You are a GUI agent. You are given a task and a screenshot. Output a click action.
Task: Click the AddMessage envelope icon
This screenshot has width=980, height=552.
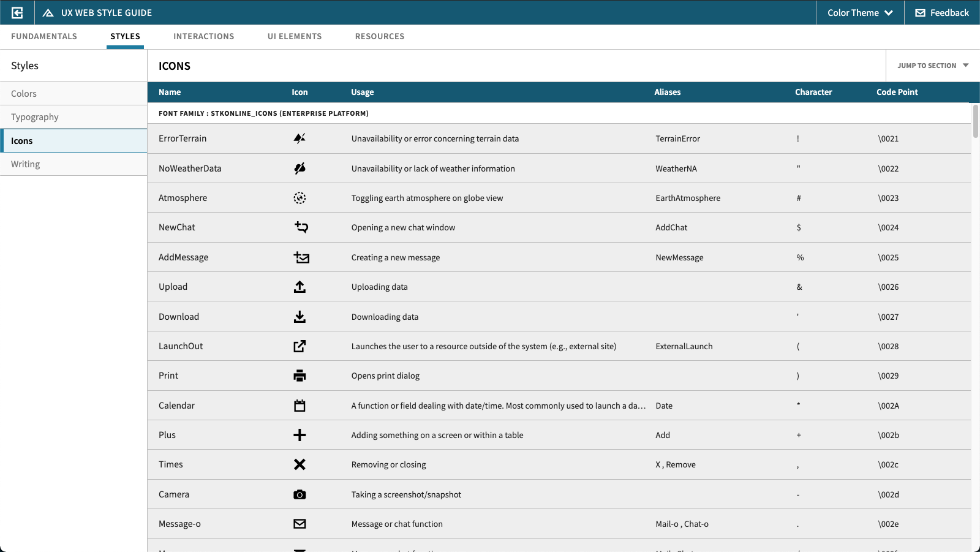point(301,257)
